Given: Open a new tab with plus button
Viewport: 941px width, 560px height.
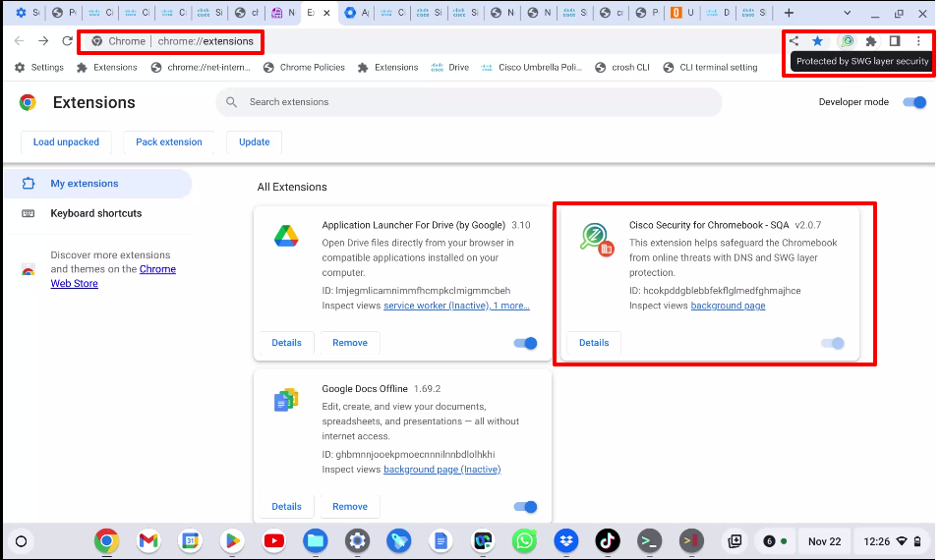Looking at the screenshot, I should click(x=790, y=13).
